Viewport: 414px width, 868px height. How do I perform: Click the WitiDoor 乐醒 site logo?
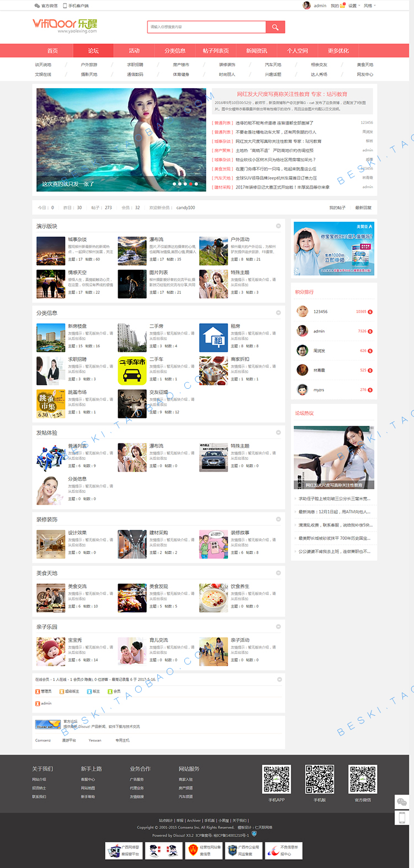click(65, 25)
